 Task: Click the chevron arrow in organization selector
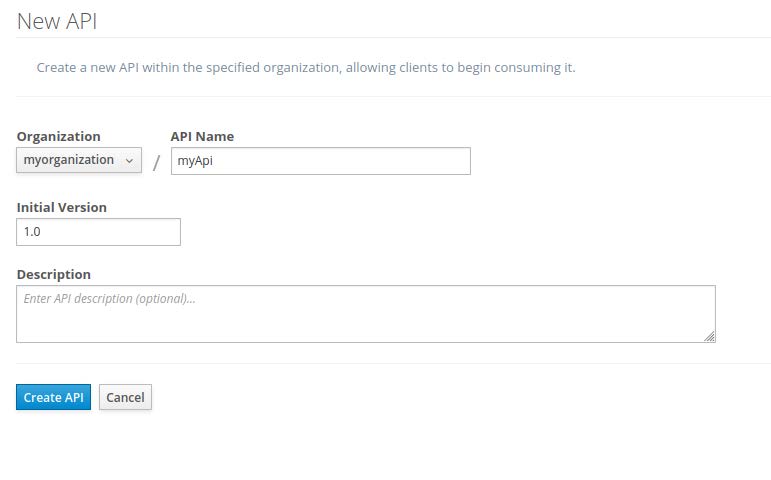[129, 161]
